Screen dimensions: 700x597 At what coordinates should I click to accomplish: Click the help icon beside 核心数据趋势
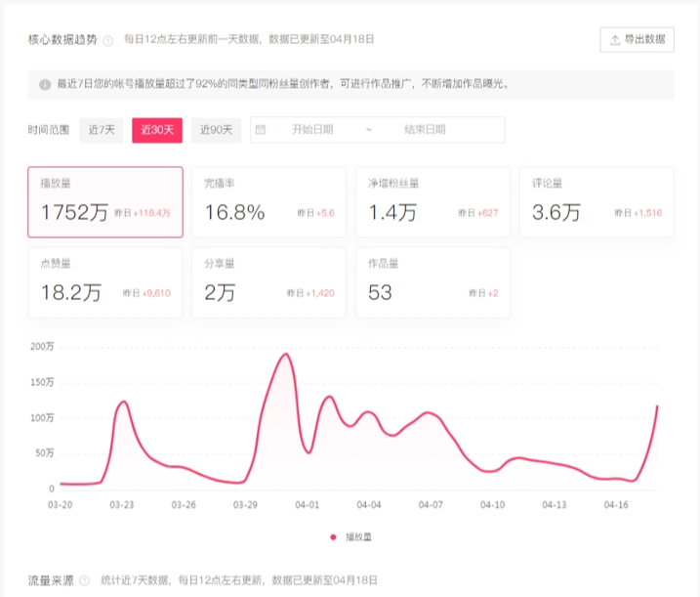(107, 40)
